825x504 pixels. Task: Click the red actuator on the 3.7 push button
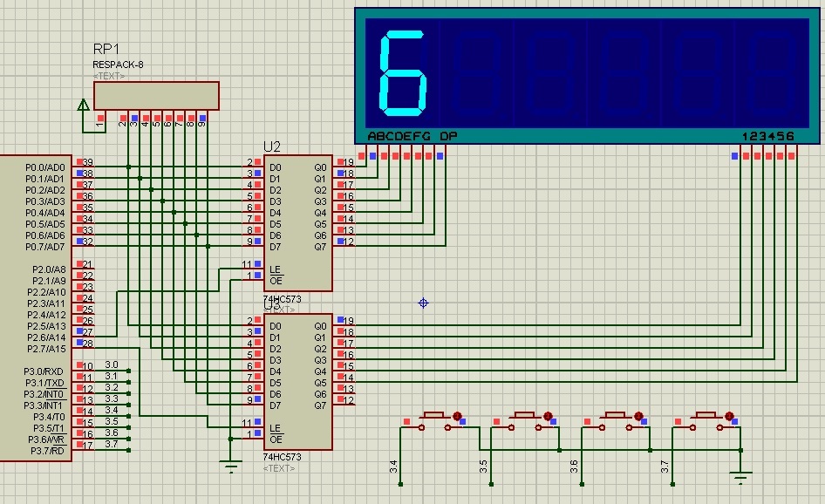[x=729, y=416]
